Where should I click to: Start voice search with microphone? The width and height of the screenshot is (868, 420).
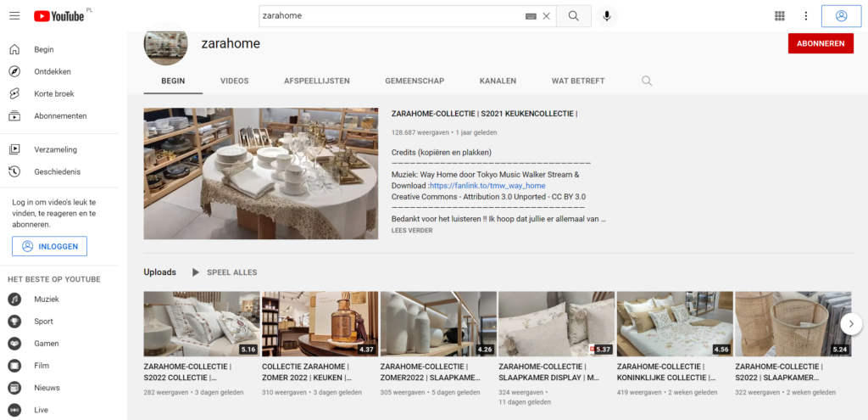pos(607,16)
